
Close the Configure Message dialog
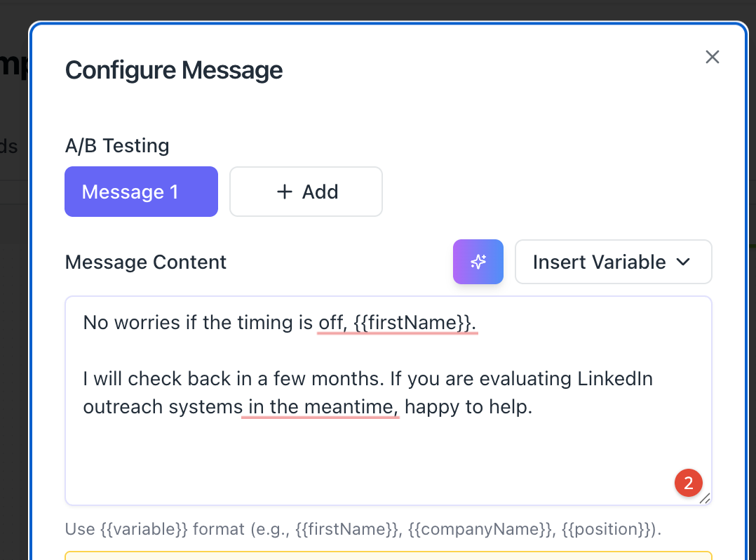(x=713, y=57)
